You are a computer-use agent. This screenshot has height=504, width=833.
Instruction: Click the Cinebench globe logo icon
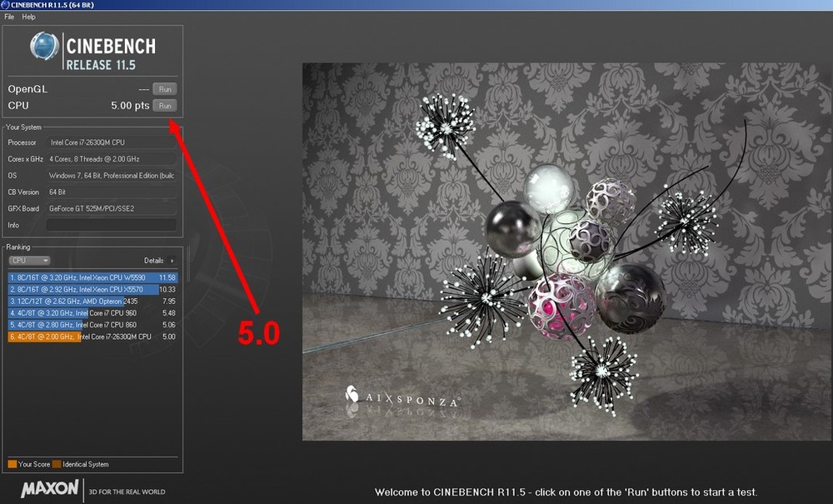pyautogui.click(x=44, y=47)
